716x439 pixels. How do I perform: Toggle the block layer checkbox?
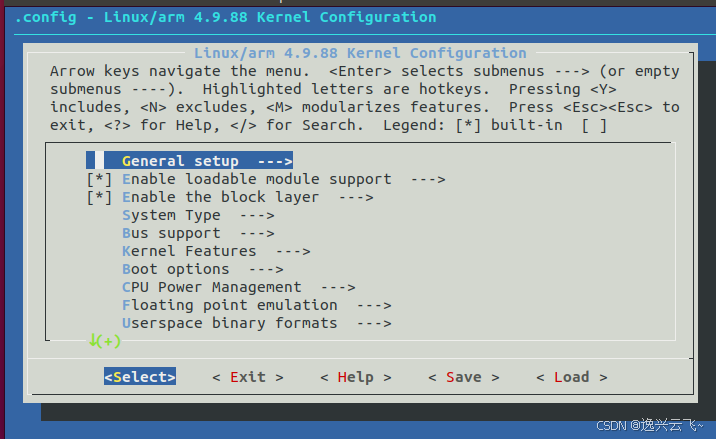pos(99,197)
